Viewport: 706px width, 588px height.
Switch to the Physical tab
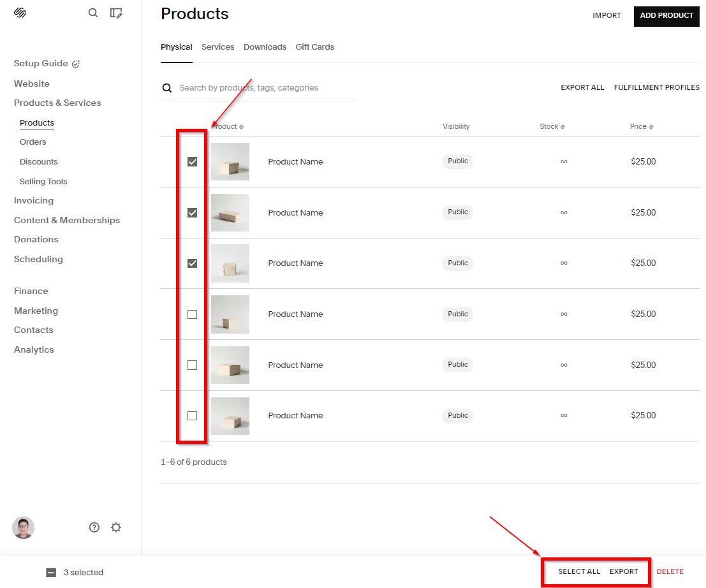pos(177,47)
